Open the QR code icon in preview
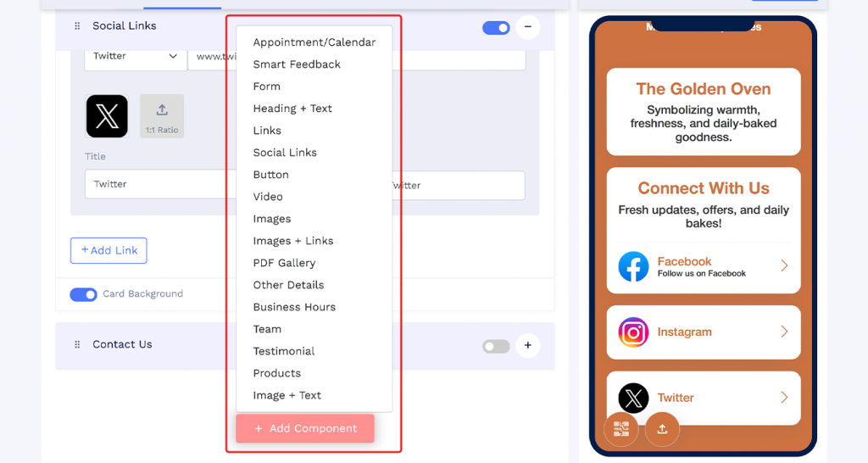 [621, 429]
